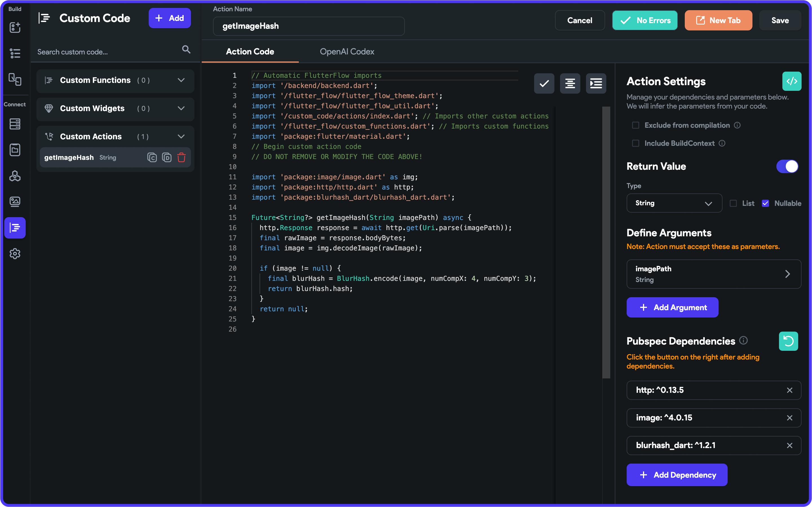Open the return Type String dropdown
The width and height of the screenshot is (812, 507).
[673, 203]
